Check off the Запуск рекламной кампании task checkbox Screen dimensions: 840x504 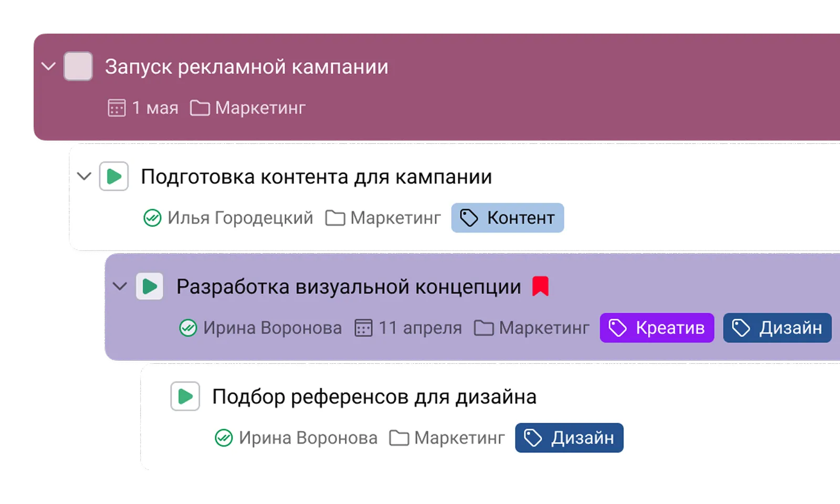78,66
